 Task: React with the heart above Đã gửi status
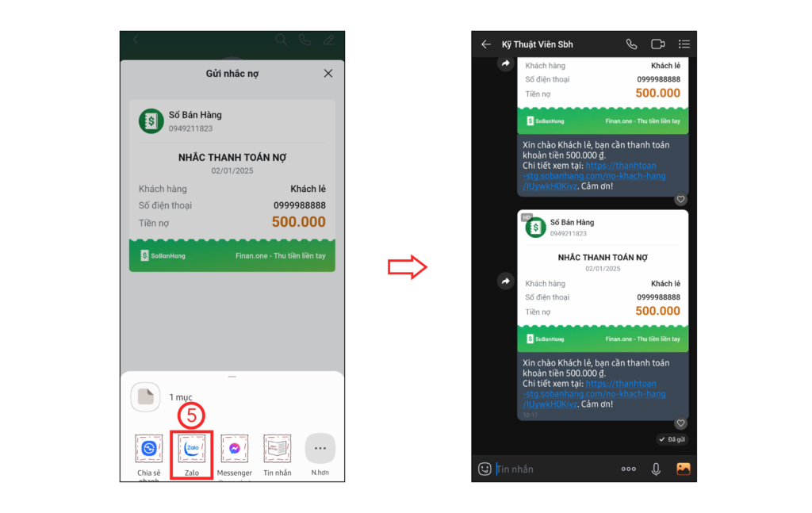tap(680, 423)
